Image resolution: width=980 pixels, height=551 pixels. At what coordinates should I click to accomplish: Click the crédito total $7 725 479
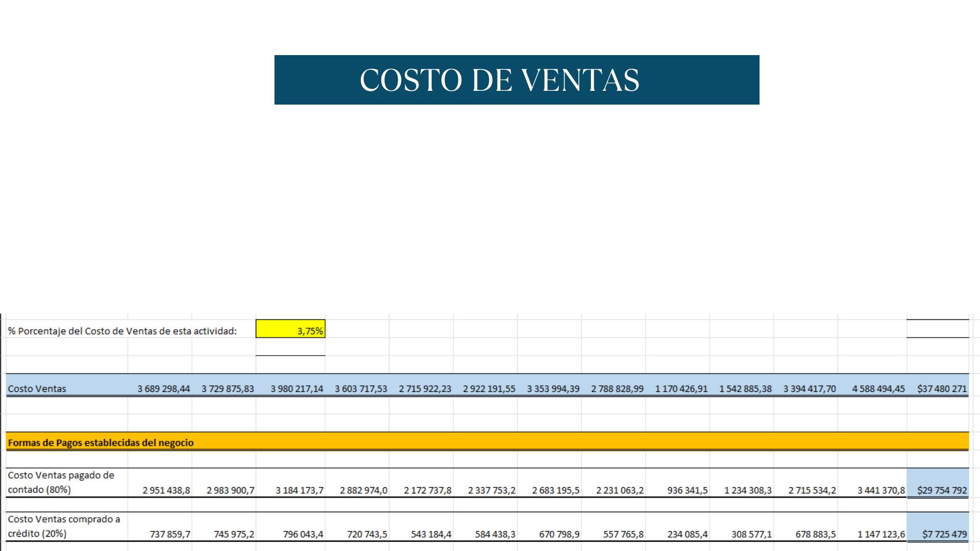click(x=944, y=534)
